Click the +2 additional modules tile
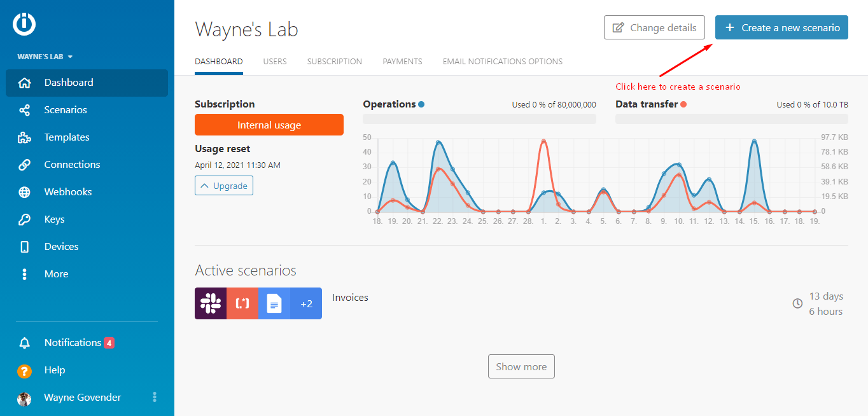This screenshot has height=416, width=868. 306,303
